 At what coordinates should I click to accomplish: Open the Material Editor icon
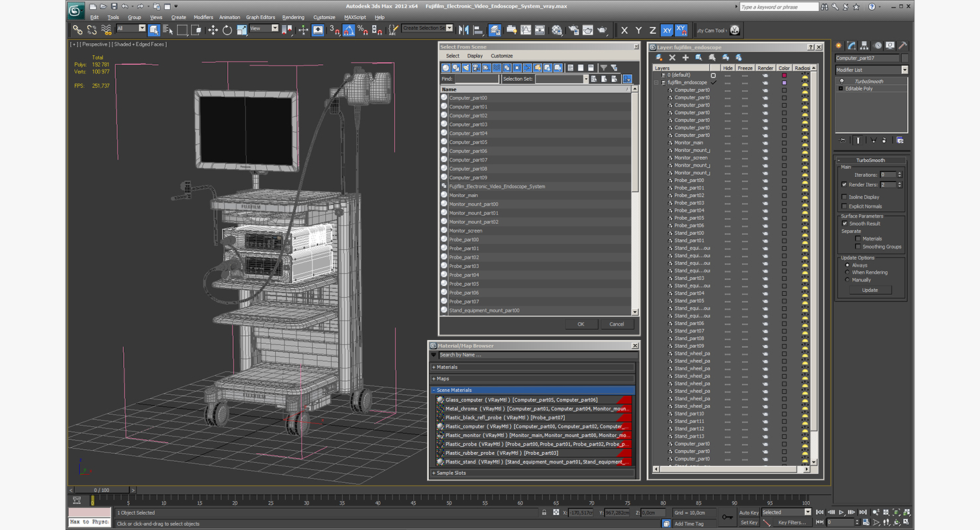click(x=557, y=30)
